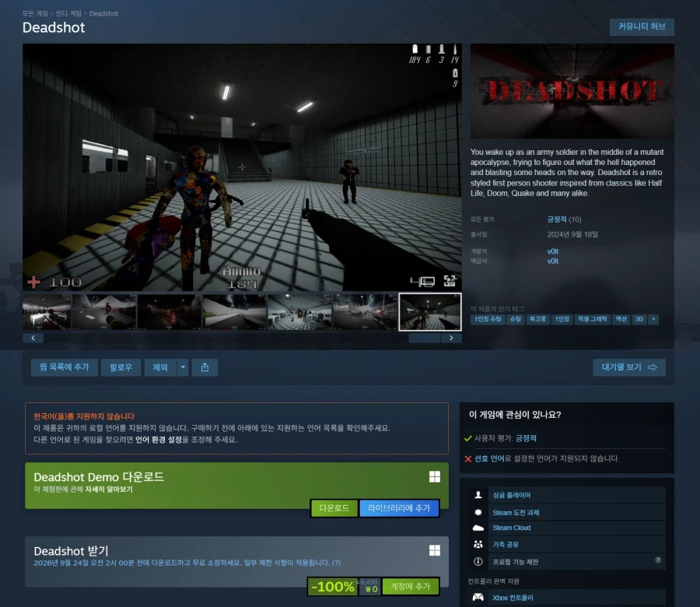
Task: Click the 계정에 추가 button
Action: (x=410, y=587)
